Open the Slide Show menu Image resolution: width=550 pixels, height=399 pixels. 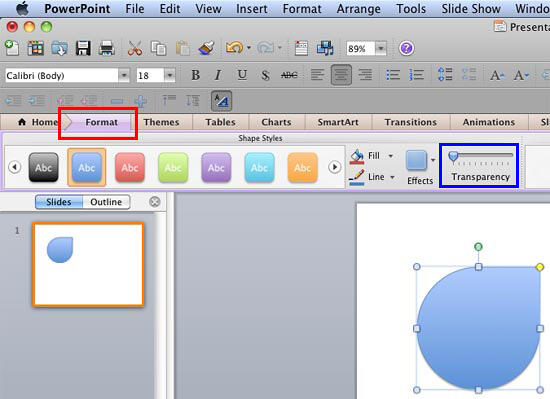[x=471, y=8]
